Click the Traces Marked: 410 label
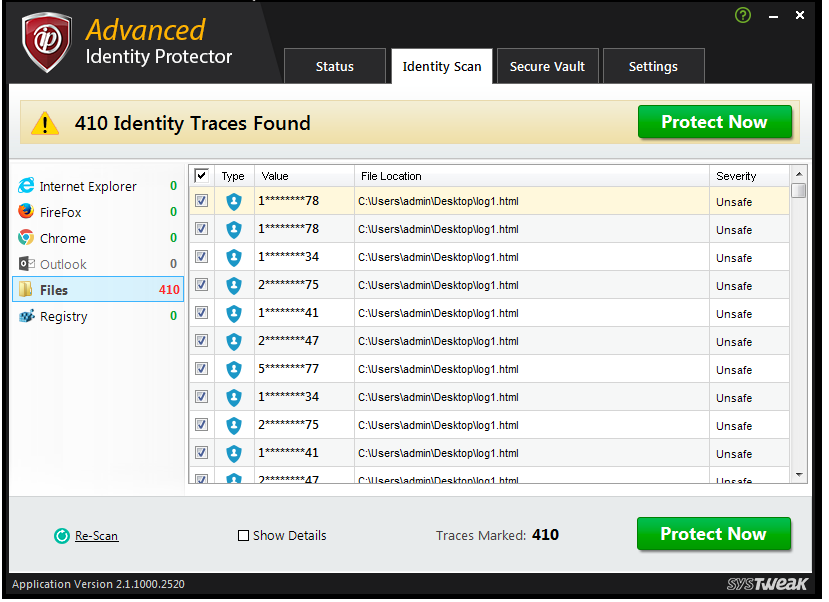Viewport: 829px width, 602px height. tap(498, 535)
